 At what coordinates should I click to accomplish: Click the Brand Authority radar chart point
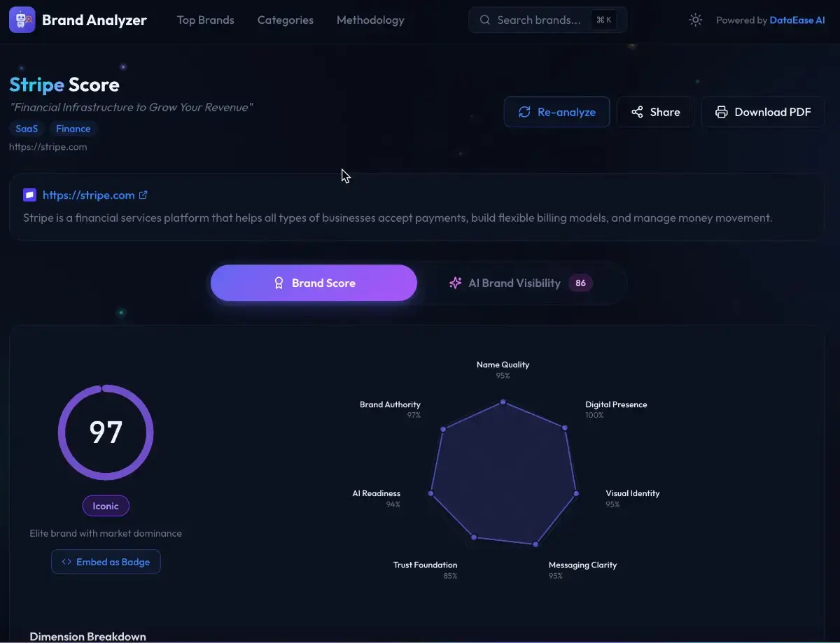pyautogui.click(x=443, y=429)
